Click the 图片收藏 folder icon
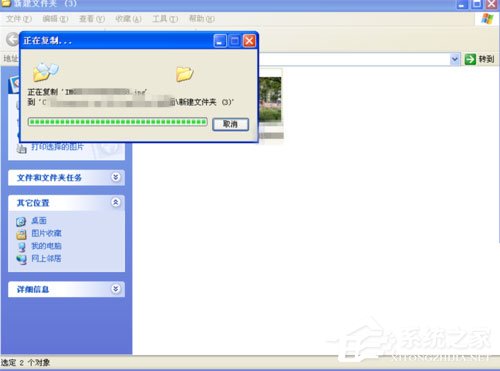 coord(21,234)
